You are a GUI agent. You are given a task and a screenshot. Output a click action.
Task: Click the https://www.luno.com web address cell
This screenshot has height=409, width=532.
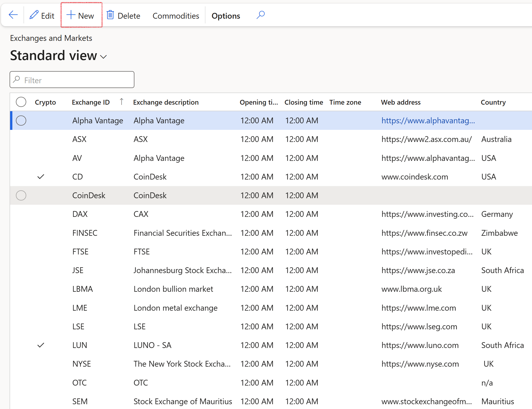click(420, 345)
